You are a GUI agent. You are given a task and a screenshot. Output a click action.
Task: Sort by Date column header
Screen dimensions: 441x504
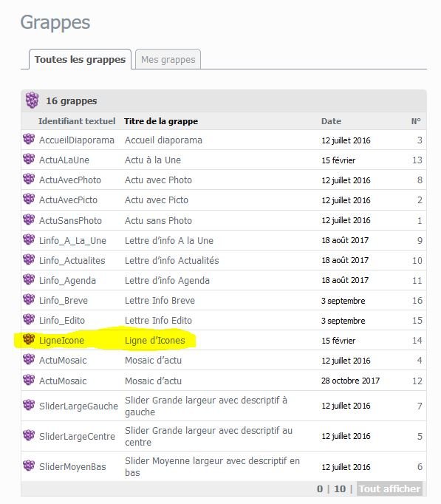tap(331, 121)
